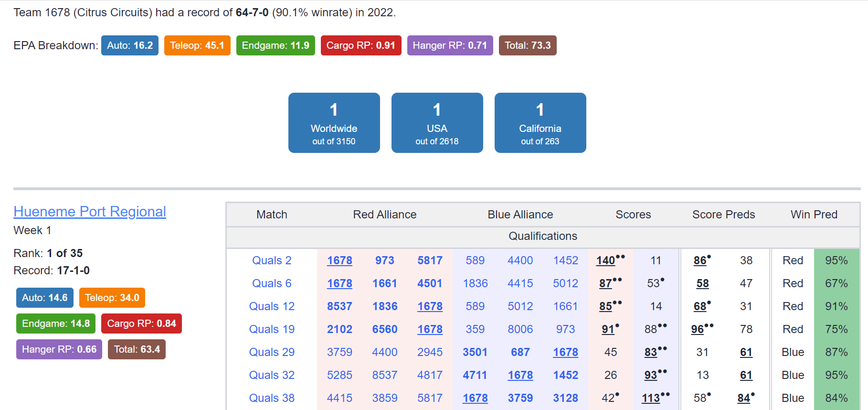Image resolution: width=868 pixels, height=410 pixels.
Task: Click the California rank card
Action: (x=540, y=123)
